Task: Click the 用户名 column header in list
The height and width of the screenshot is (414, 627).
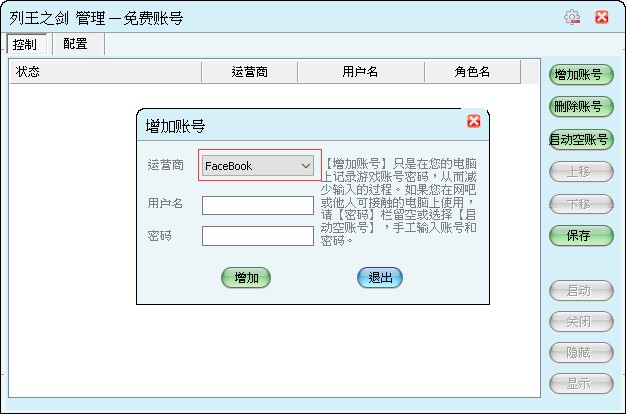Action: 360,72
